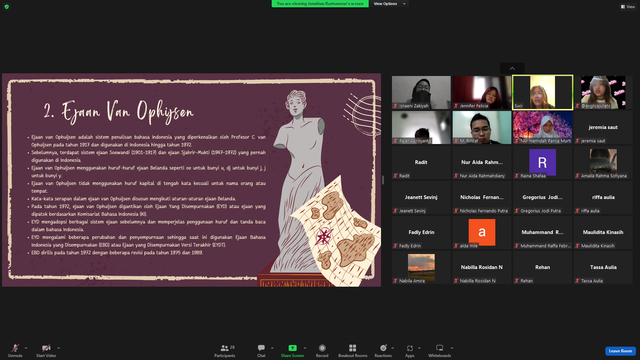The height and width of the screenshot is (360, 640).
Task: Click the panel divider handle beside slide
Action: click(383, 180)
